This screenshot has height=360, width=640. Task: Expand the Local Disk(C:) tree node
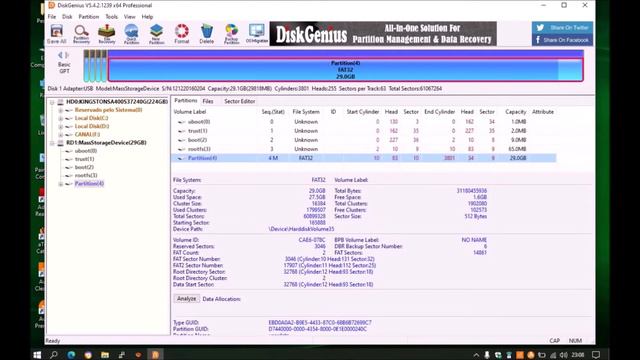tap(60, 118)
